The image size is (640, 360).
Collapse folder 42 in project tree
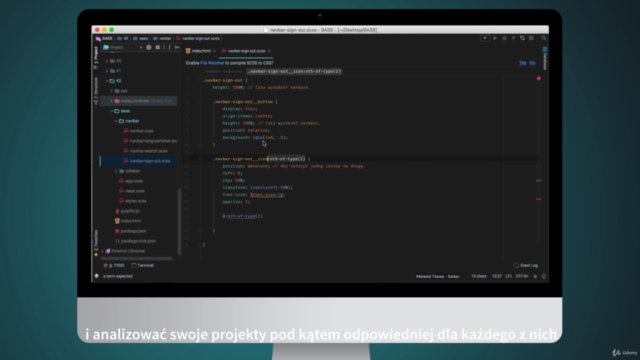click(107, 81)
